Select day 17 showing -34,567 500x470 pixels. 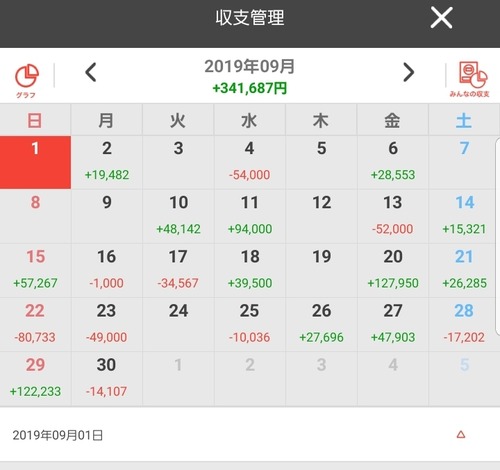(x=178, y=271)
